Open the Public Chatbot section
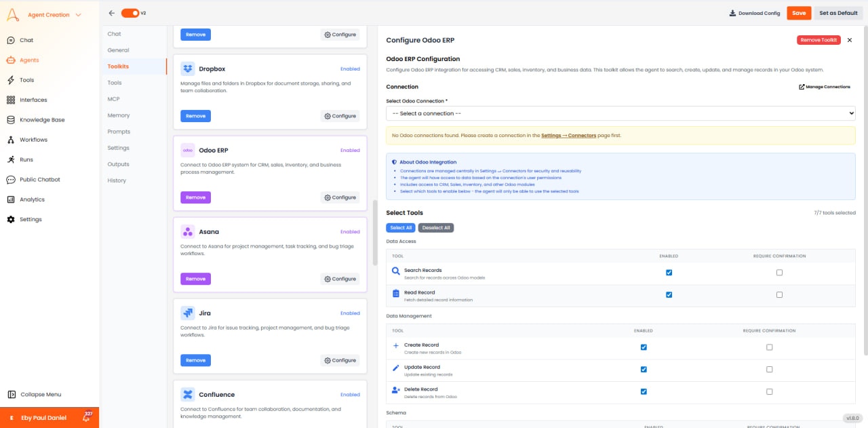The width and height of the screenshot is (868, 428). point(41,179)
